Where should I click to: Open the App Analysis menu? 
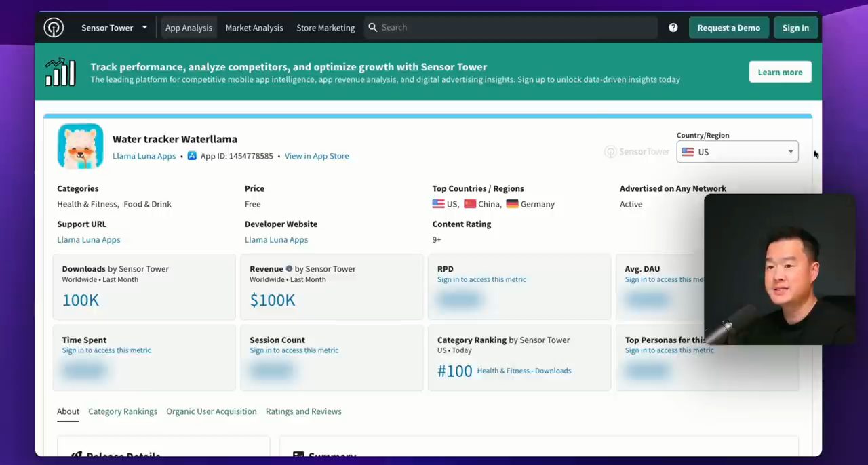189,28
